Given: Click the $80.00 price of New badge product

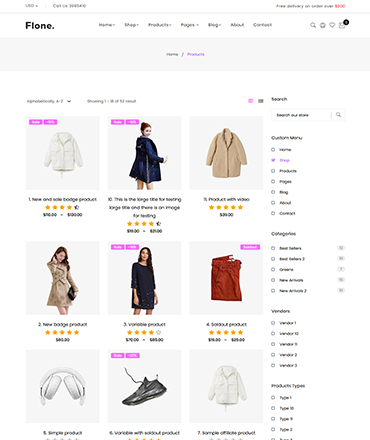Looking at the screenshot, I should 62,340.
